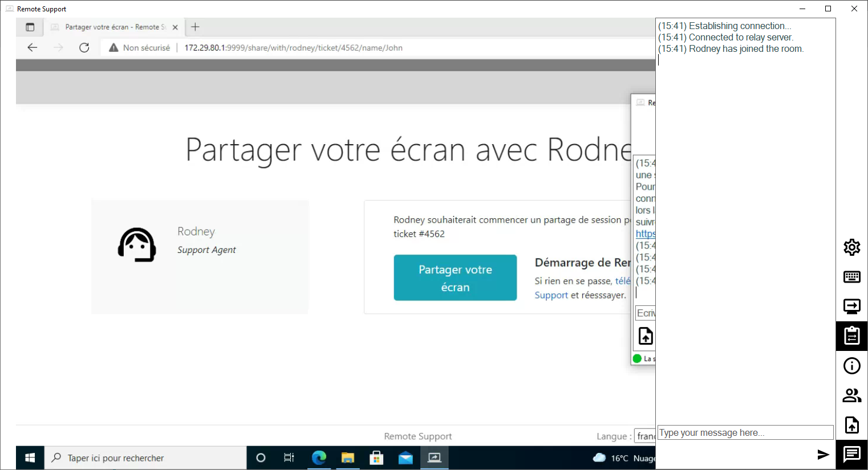868x470 pixels.
Task: Open Microsoft Edge from the taskbar
Action: [x=319, y=458]
